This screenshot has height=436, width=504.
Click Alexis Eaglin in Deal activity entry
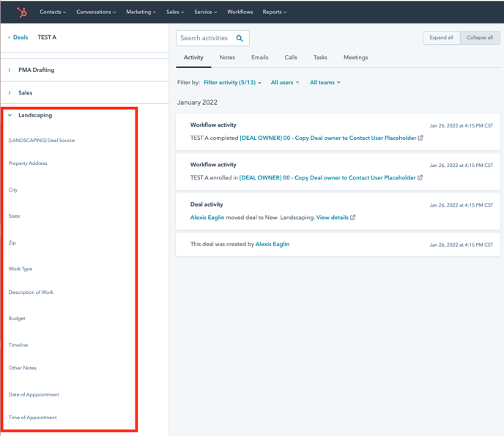(207, 218)
